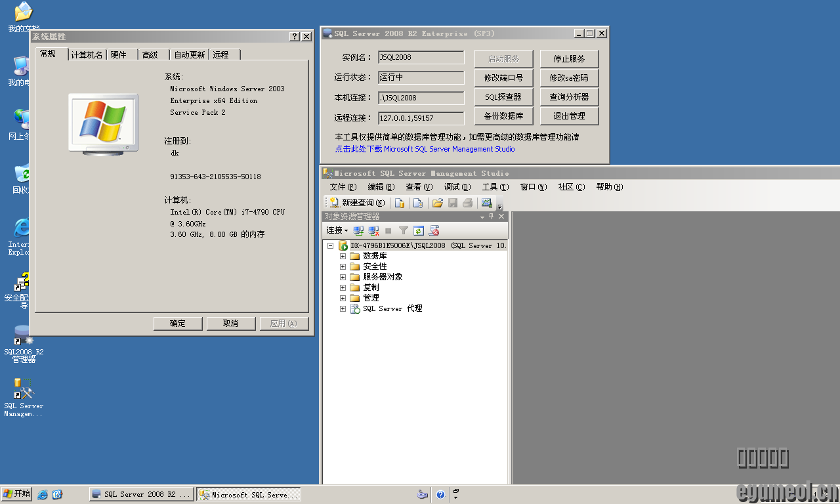The width and height of the screenshot is (840, 504).
Task: Open the Activity Monitor toolbar icon
Action: [x=486, y=203]
